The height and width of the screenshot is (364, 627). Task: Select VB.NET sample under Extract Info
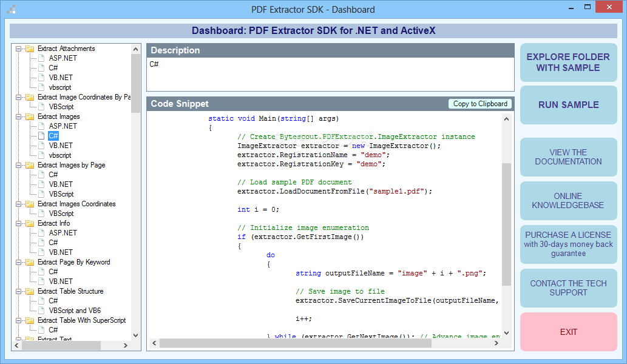(61, 252)
